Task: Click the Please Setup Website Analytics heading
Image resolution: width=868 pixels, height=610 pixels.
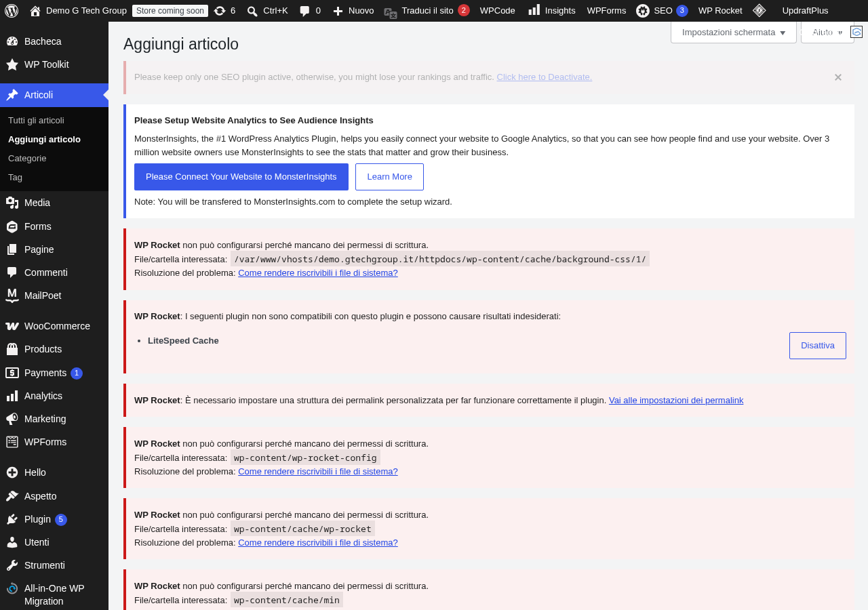Action: 254,121
